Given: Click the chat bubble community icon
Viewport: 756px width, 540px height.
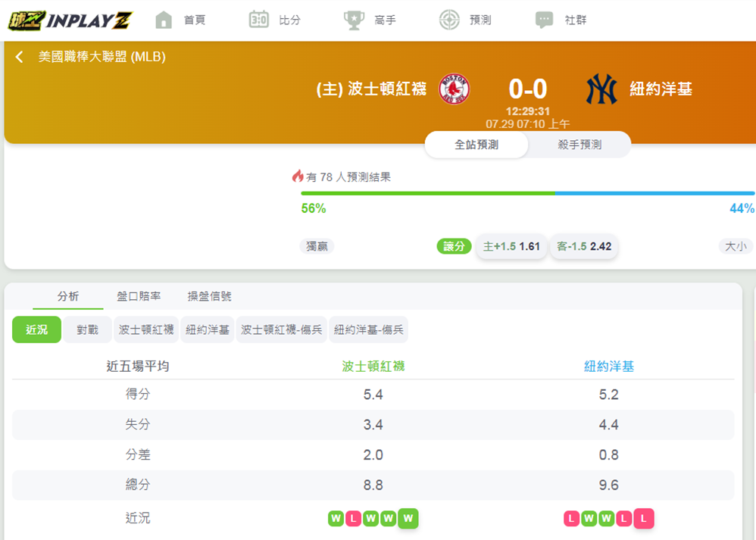Looking at the screenshot, I should 545,20.
